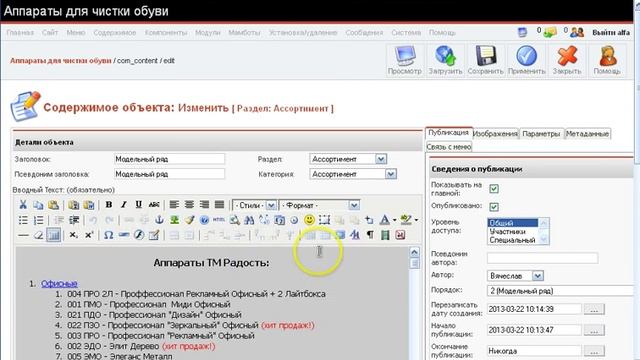Viewport: 640px width, 360px height.
Task: Open the Модули menu
Action: coord(207,33)
